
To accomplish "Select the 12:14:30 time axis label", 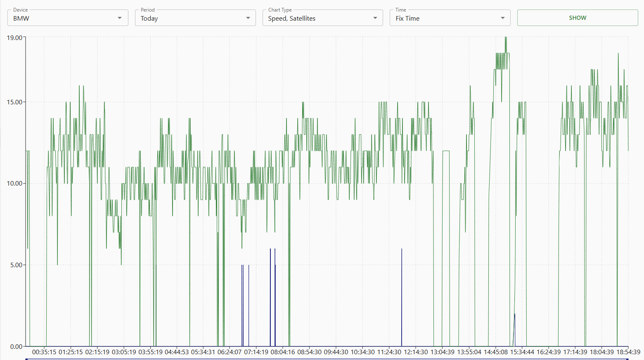I will tap(416, 352).
